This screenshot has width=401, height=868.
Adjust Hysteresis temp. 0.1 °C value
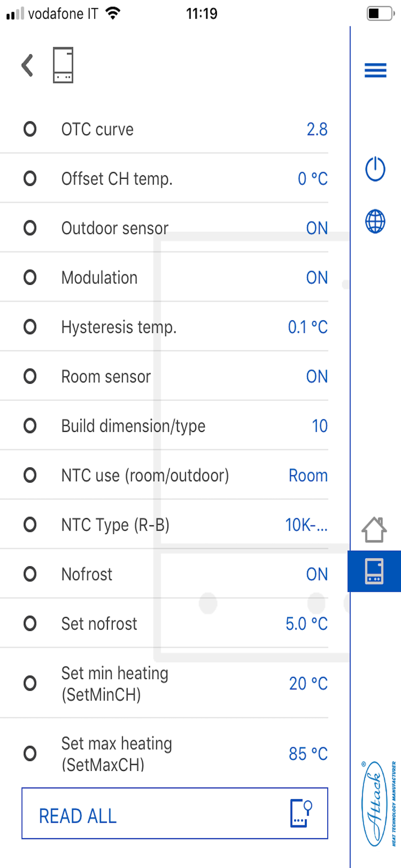308,327
